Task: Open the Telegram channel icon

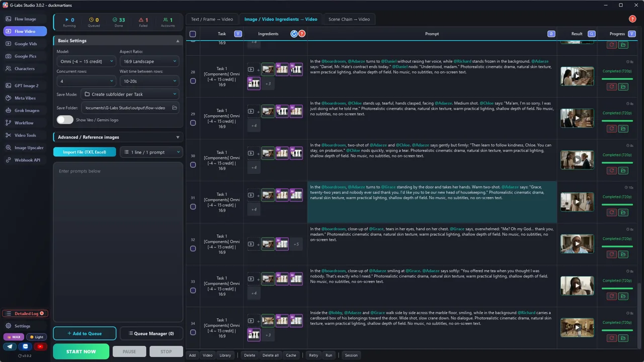Action: (10, 346)
